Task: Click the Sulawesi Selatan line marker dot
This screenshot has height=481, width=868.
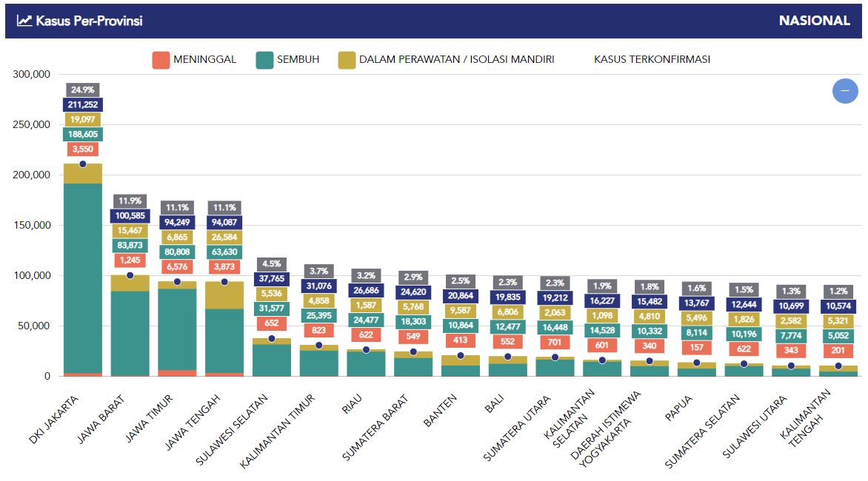Action: click(272, 338)
